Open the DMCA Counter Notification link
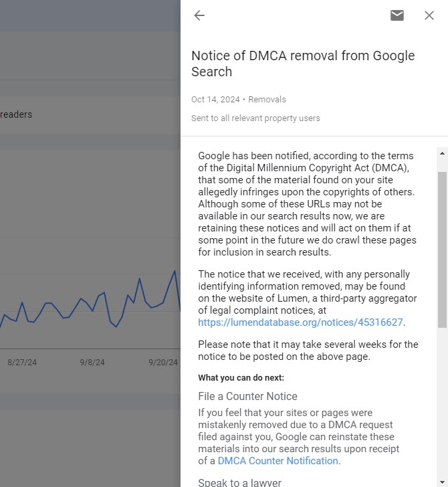This screenshot has width=448, height=487. tap(278, 461)
